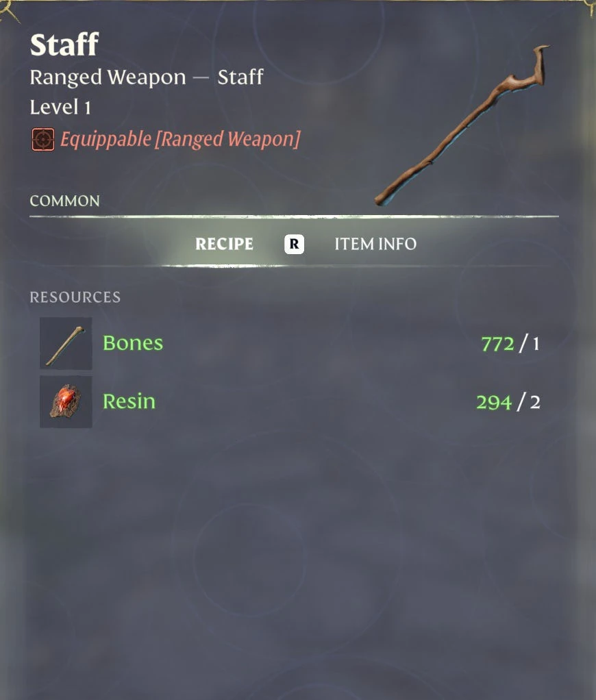Click the Level 1 text
596x700 pixels.
(x=60, y=107)
